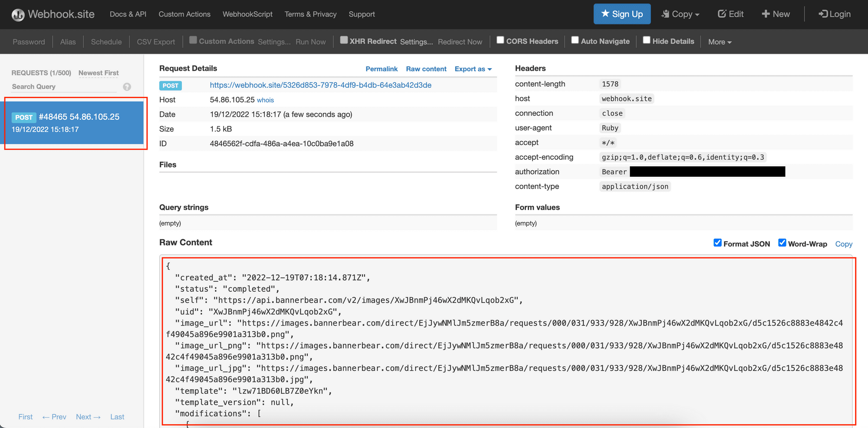Click the search query help icon

coord(127,87)
